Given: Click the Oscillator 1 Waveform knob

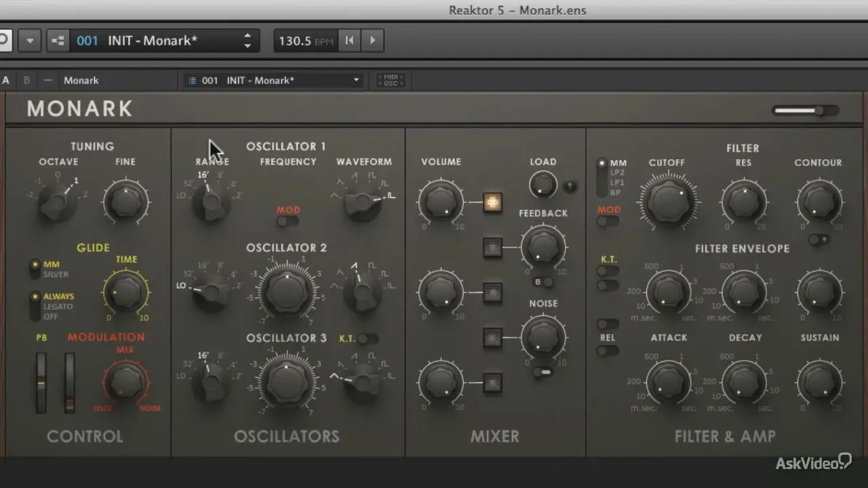Looking at the screenshot, I should click(x=363, y=201).
